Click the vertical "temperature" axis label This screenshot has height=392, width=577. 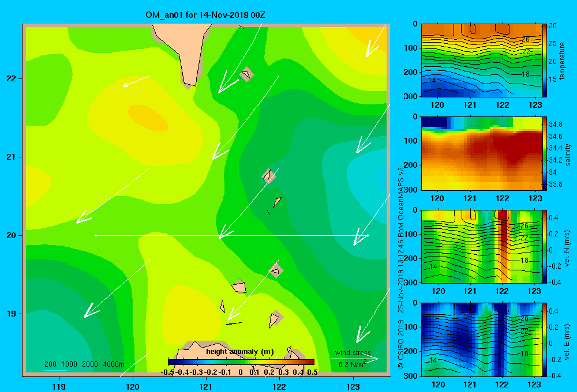pyautogui.click(x=561, y=61)
